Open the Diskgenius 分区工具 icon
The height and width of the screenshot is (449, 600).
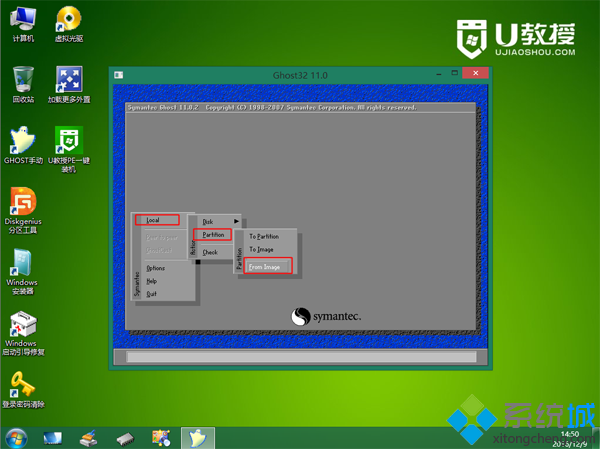pos(23,211)
